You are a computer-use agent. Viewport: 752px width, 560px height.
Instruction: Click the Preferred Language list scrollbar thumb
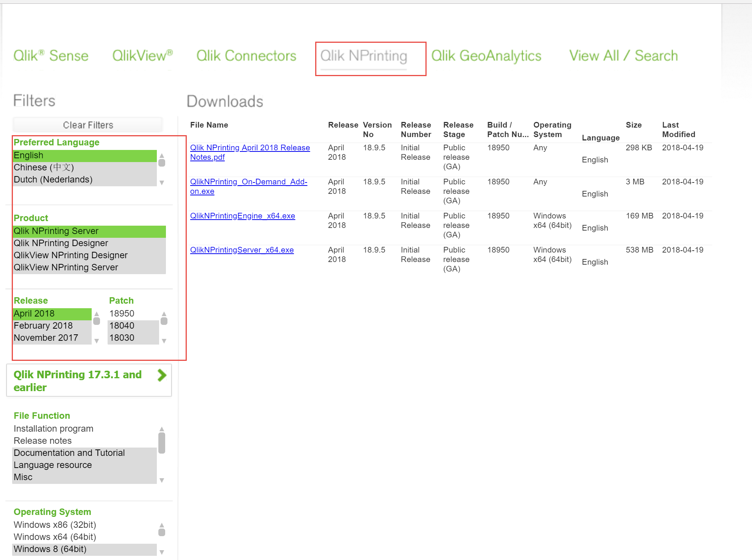coord(162,163)
